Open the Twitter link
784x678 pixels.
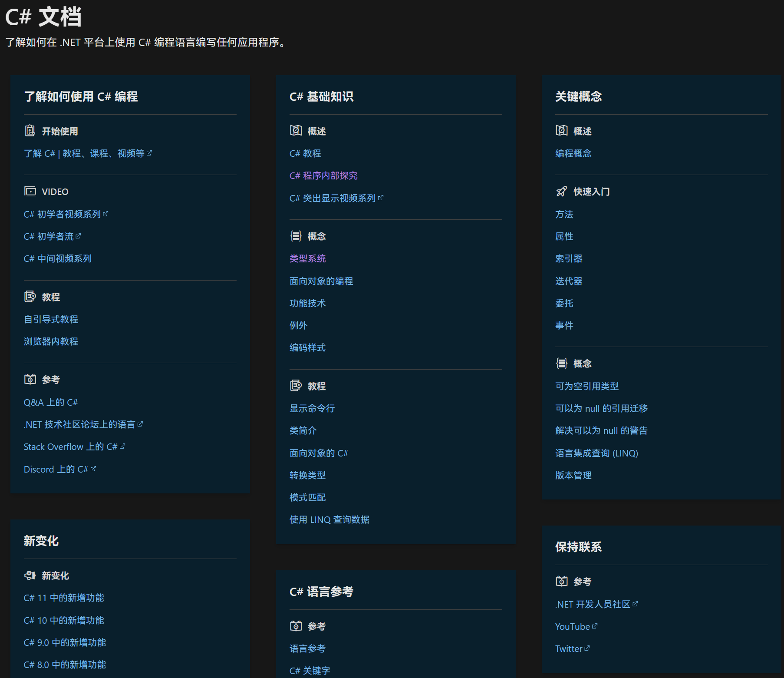569,648
